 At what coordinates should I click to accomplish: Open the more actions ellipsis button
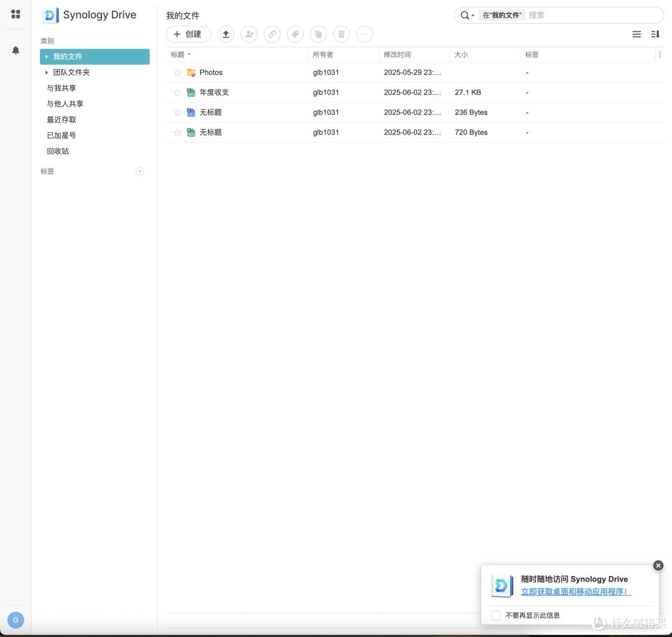(365, 34)
